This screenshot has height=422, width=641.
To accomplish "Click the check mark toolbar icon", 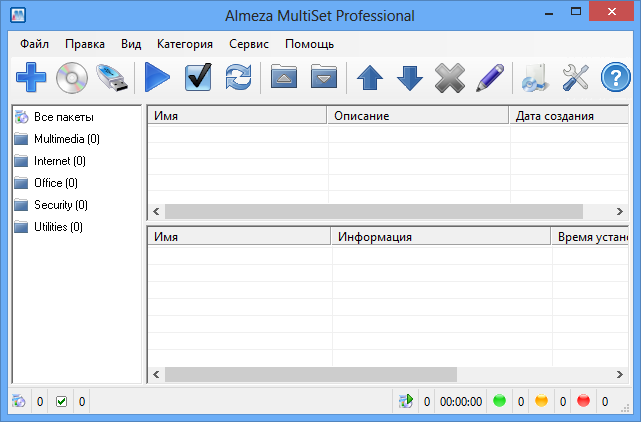I will [198, 77].
